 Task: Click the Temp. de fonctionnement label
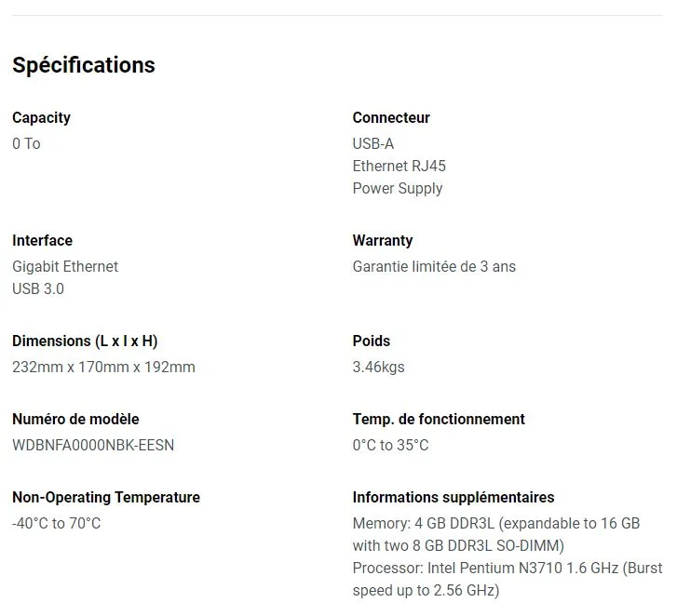(439, 420)
